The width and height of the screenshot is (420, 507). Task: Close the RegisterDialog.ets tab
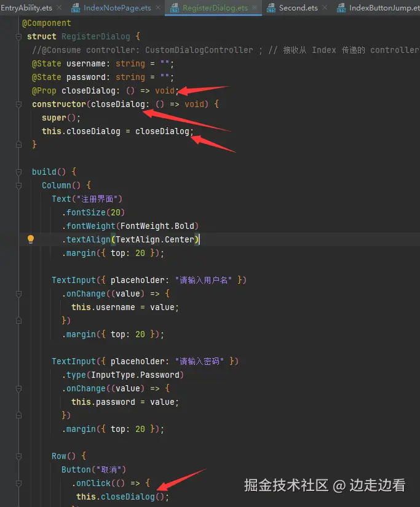point(255,7)
